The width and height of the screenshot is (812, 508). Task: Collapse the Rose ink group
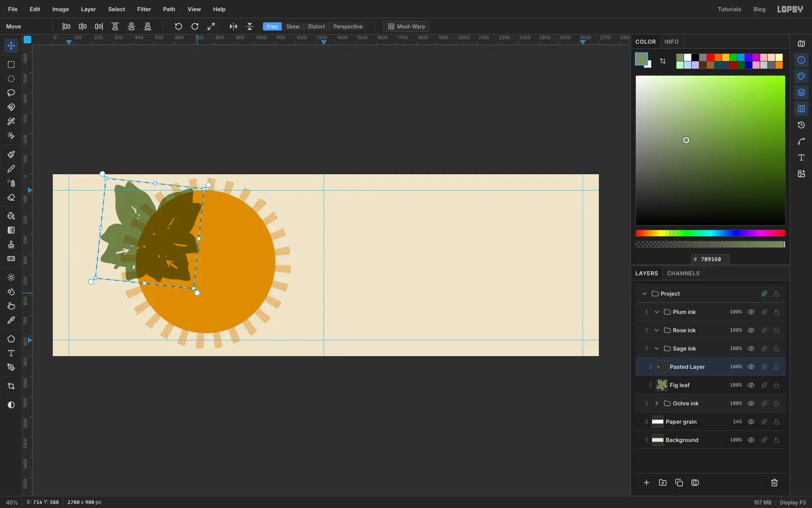pos(657,330)
